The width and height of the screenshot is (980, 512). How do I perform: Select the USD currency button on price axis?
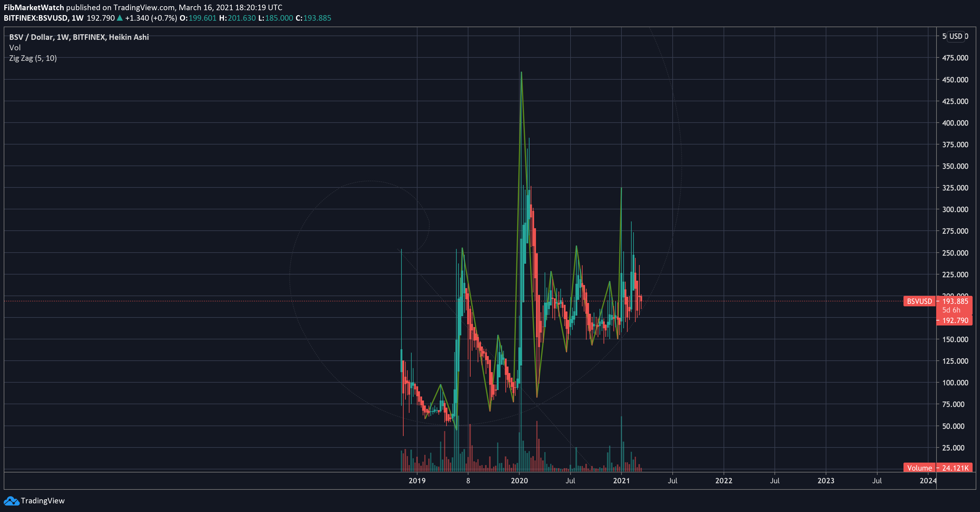pyautogui.click(x=956, y=36)
